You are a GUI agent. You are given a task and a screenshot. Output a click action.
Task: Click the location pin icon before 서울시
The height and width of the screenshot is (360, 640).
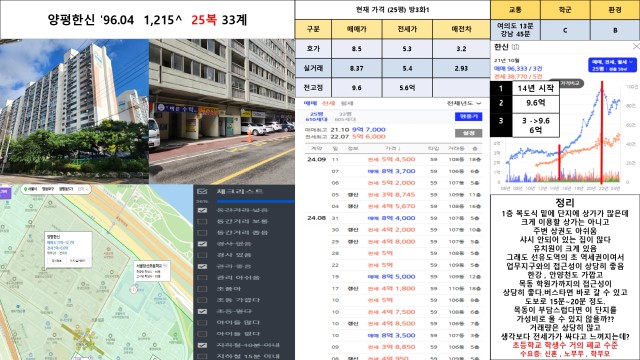pyautogui.click(x=25, y=189)
